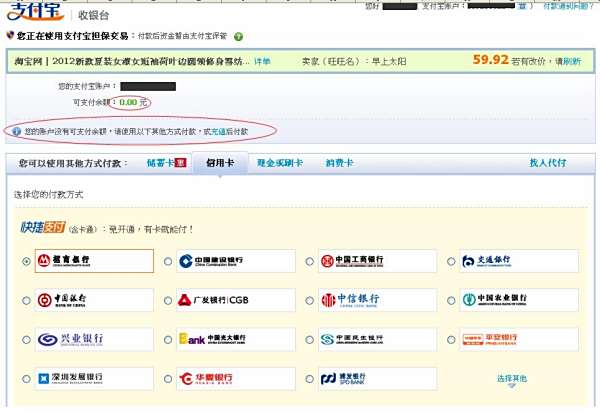
Task: Select the 广发银行 CGB radio button
Action: click(x=168, y=301)
